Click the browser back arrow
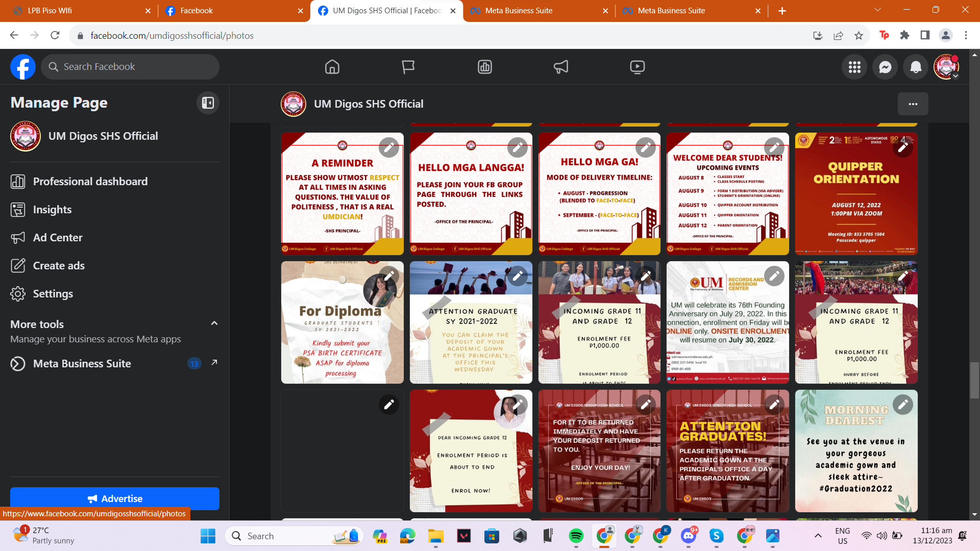980x551 pixels. coord(14,35)
